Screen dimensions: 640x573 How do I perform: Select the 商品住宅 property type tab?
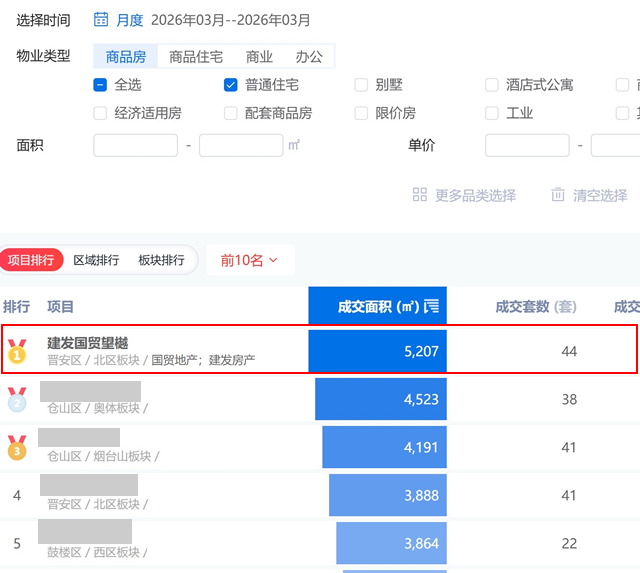click(196, 57)
